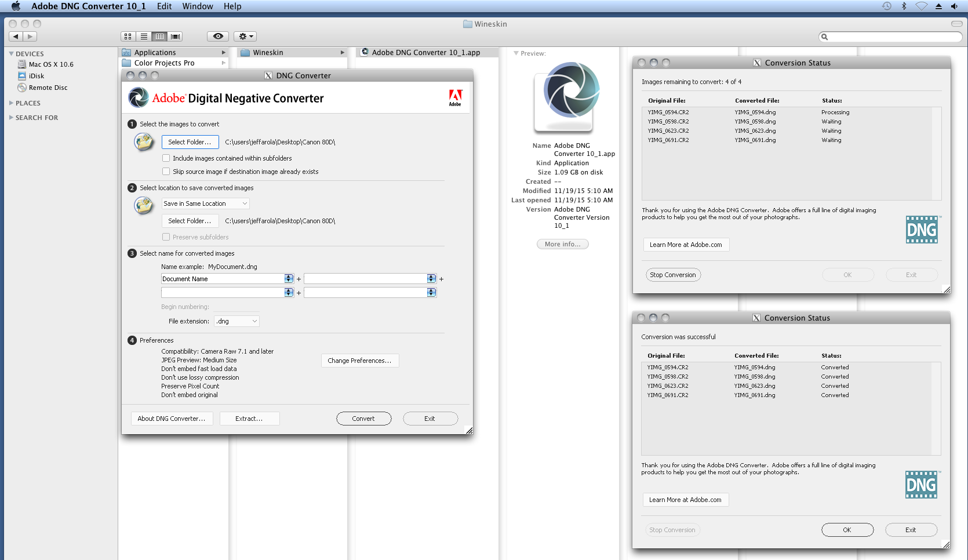Click Select Folder for save location

(190, 221)
